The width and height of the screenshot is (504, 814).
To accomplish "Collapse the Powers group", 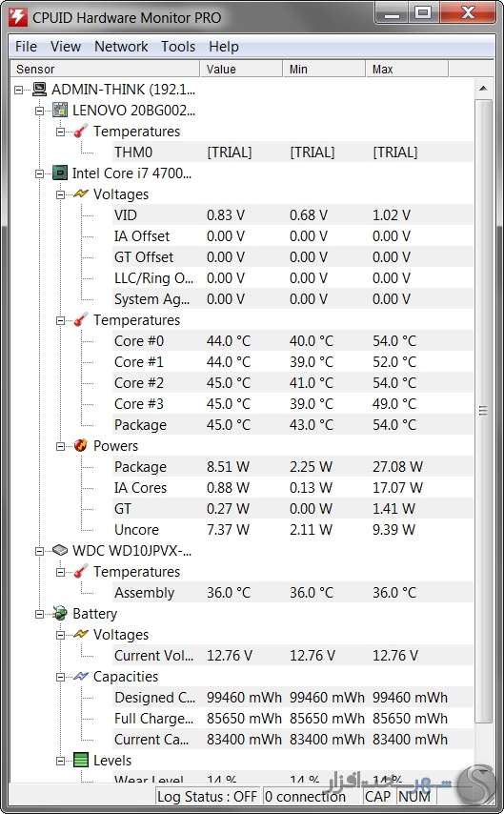I will pyautogui.click(x=61, y=446).
